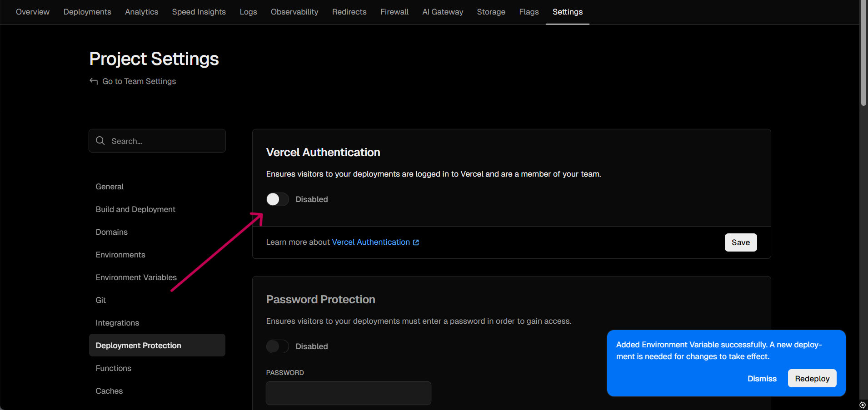Navigate to Build and Deployment settings
The image size is (868, 410).
(x=135, y=209)
